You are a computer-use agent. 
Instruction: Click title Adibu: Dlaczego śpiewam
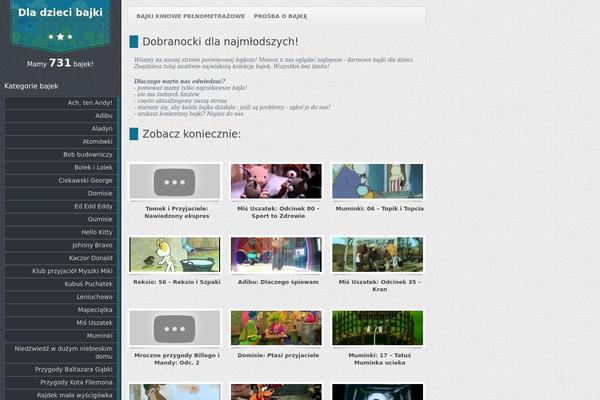click(x=278, y=282)
